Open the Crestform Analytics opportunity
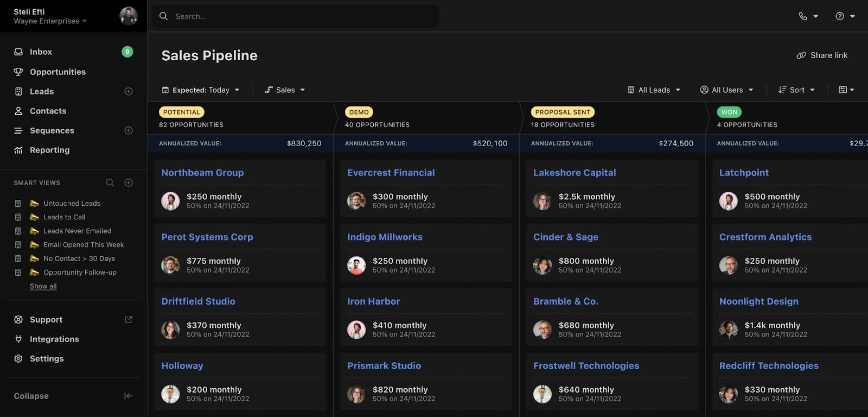 pos(765,237)
